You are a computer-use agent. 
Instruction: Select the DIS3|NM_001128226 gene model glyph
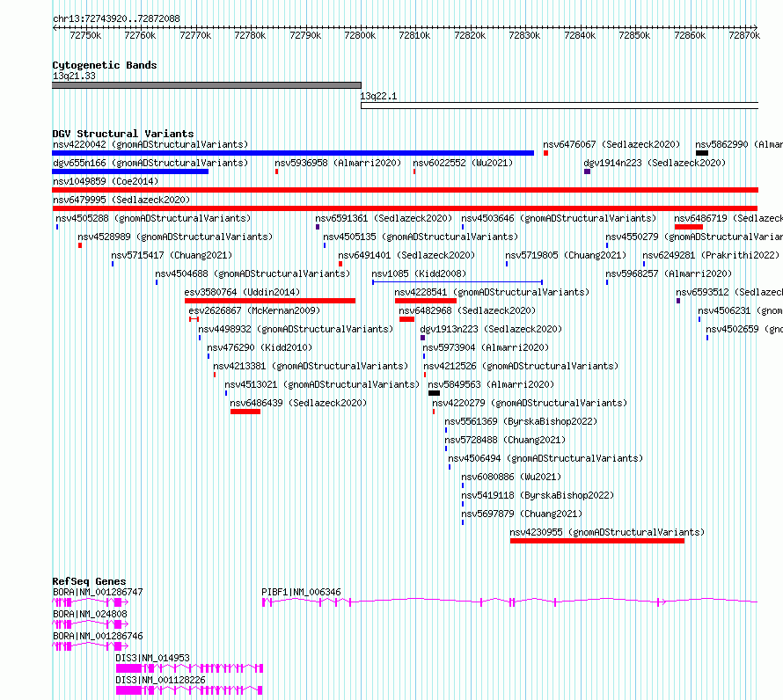(x=189, y=690)
